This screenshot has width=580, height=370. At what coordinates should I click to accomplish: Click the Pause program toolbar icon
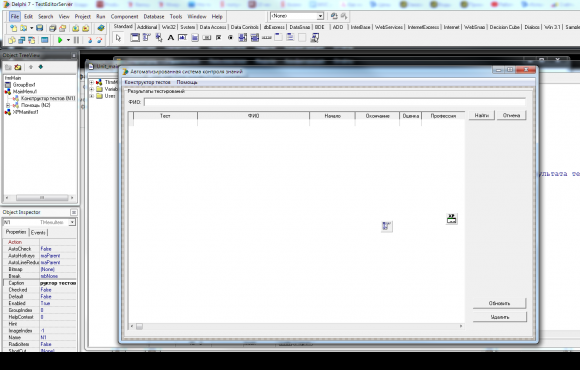76,40
